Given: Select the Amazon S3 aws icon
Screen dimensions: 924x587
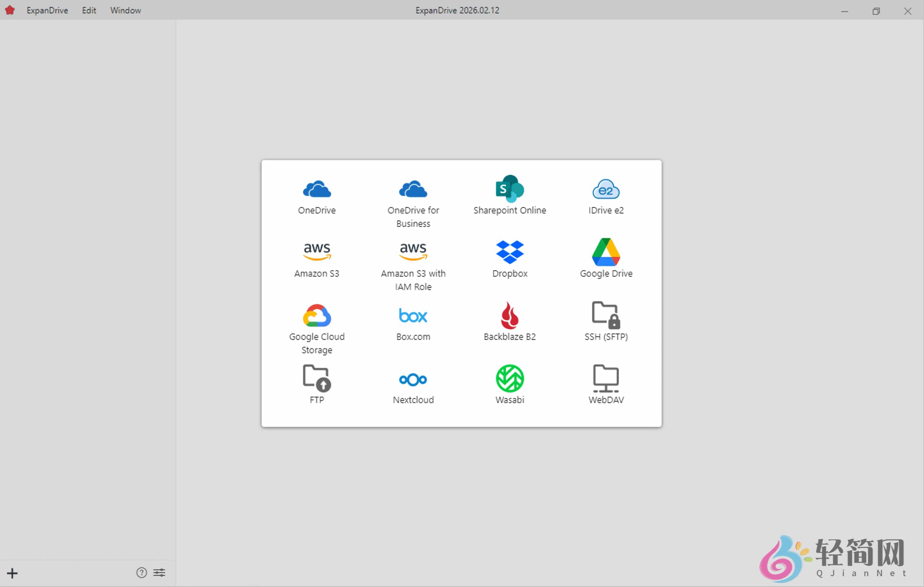Looking at the screenshot, I should coord(316,252).
